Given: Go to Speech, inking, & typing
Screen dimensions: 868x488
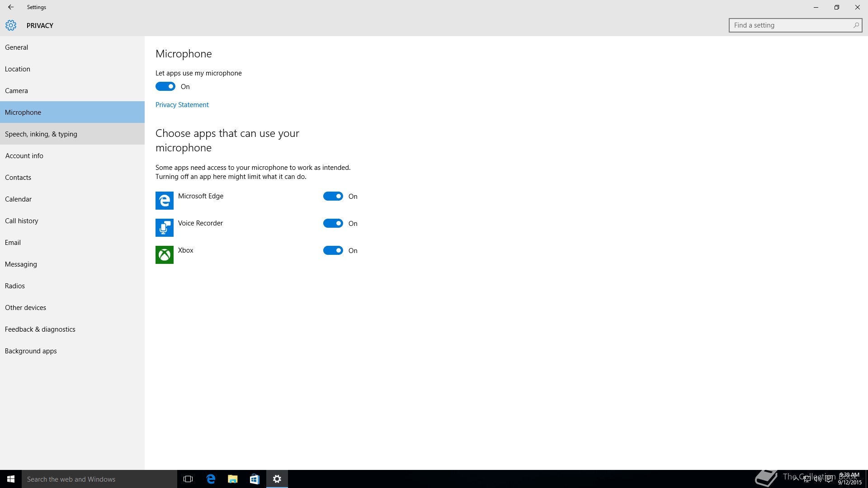Looking at the screenshot, I should [x=72, y=134].
